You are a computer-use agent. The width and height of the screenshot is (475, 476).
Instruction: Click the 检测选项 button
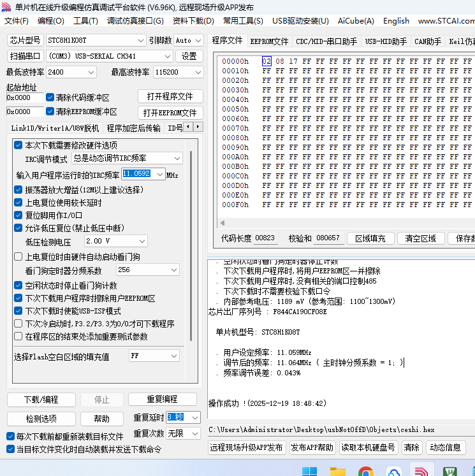pos(41,419)
